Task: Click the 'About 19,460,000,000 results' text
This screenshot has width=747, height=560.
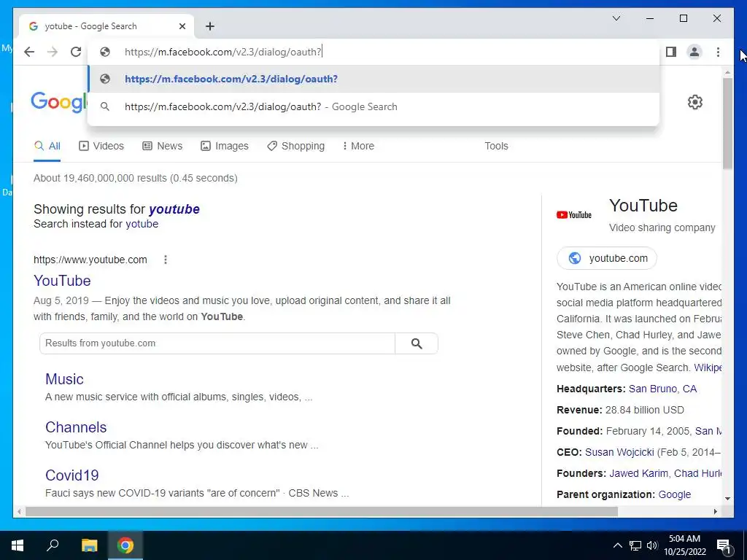Action: coord(135,178)
